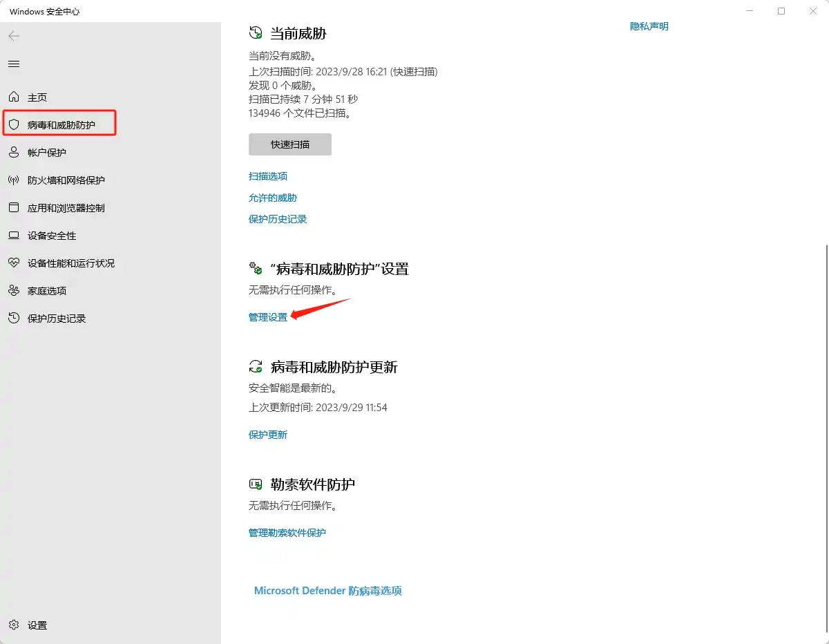Start a scan with 快速扫描 button

[x=289, y=144]
